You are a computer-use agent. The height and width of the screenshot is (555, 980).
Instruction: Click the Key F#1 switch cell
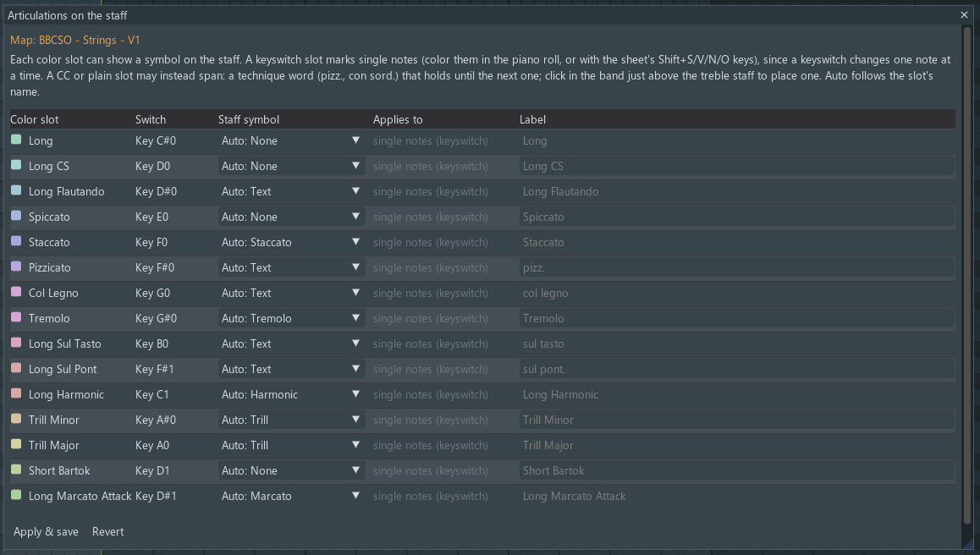click(154, 370)
